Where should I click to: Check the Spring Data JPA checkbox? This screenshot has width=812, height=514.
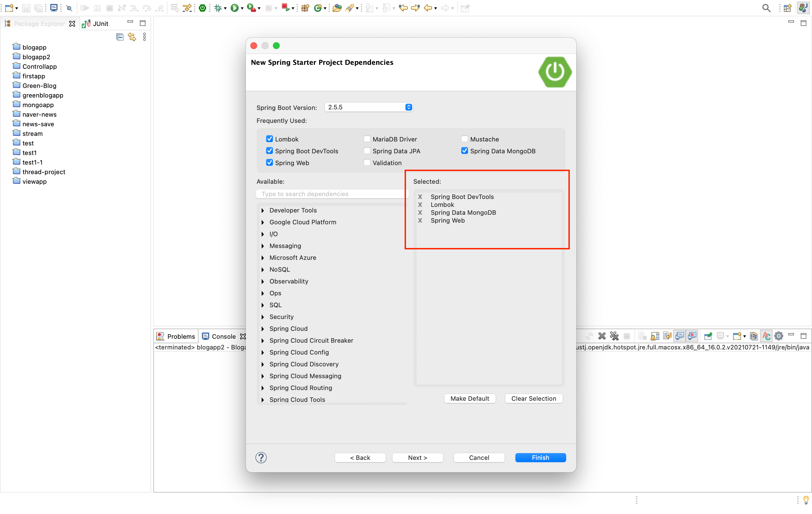pos(367,151)
